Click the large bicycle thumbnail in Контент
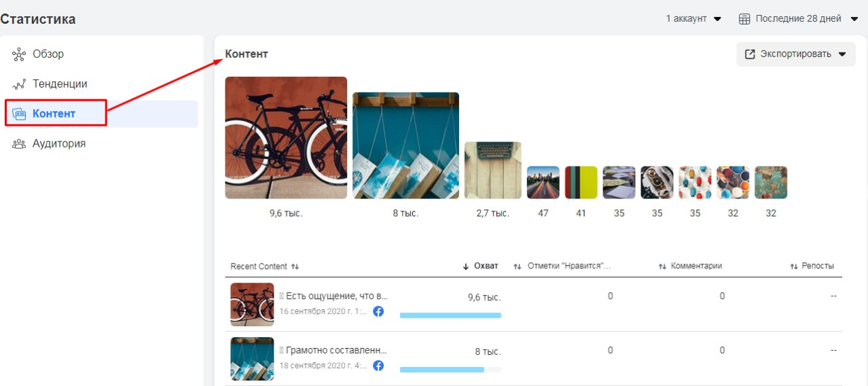 pyautogui.click(x=286, y=138)
